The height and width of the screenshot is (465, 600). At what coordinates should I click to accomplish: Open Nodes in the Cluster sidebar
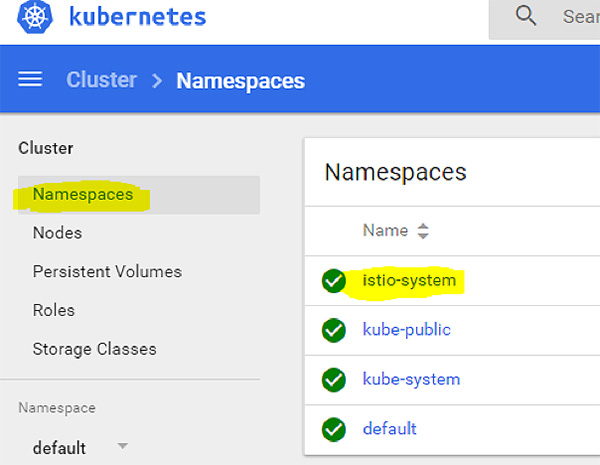click(57, 233)
